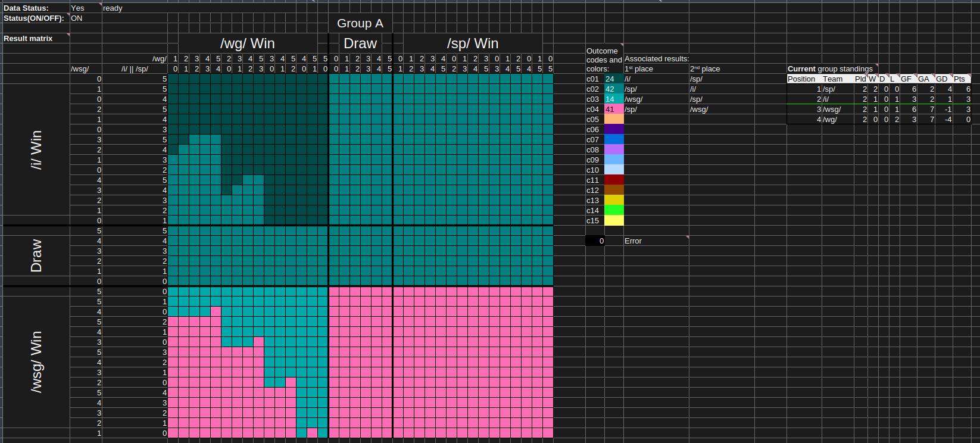980x443 pixels.
Task: Select the 'Position' standings header
Action: click(x=801, y=79)
